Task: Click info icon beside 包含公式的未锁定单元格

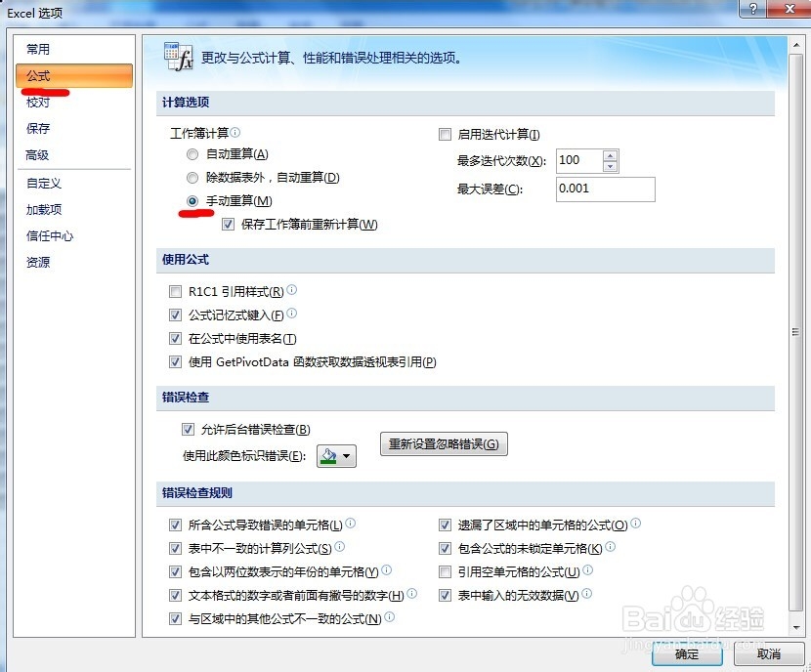Action: point(611,546)
